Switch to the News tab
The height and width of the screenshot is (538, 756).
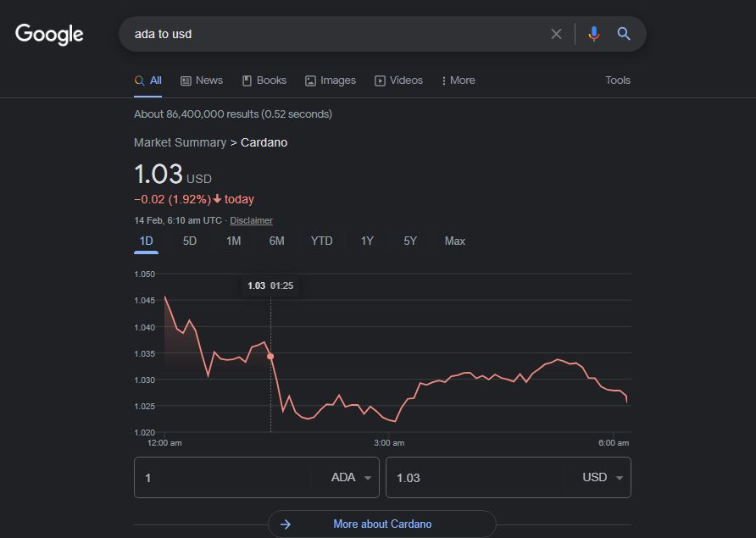point(202,80)
